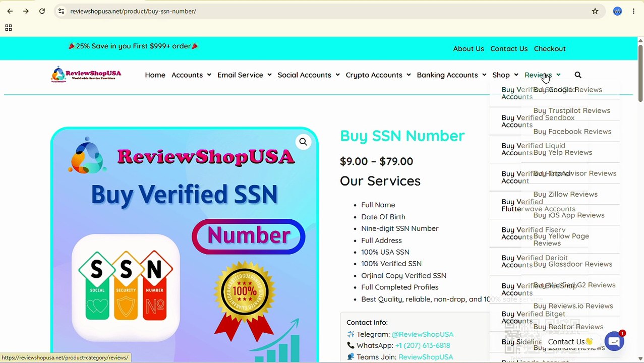Reload the page with refresh icon

pyautogui.click(x=42, y=11)
